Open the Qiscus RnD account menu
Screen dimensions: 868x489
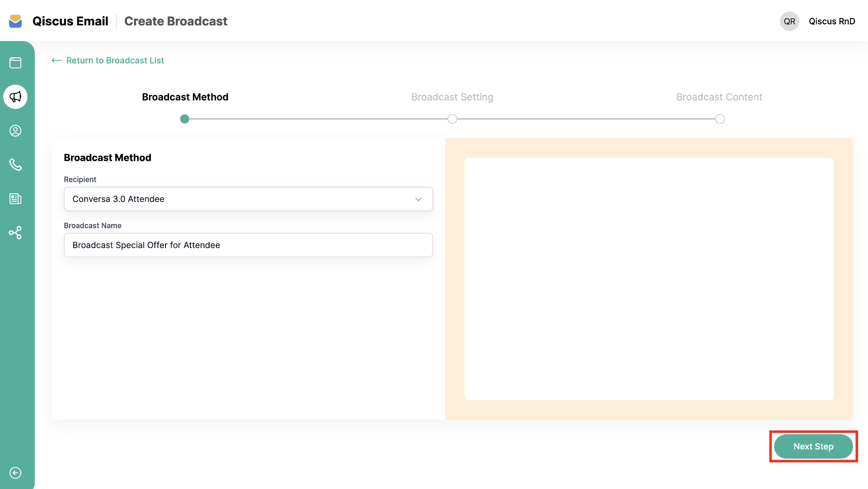click(x=831, y=21)
